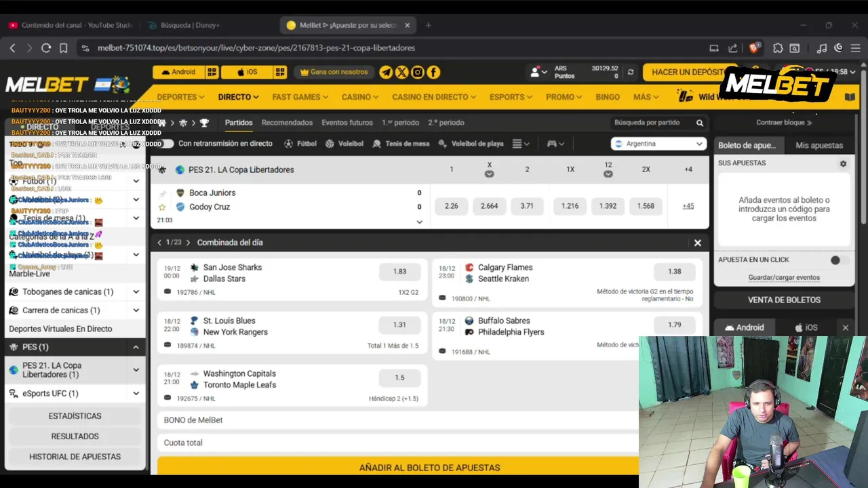Viewport: 868px width, 488px height.
Task: Open browser extensions puzzle icon
Action: tap(778, 48)
